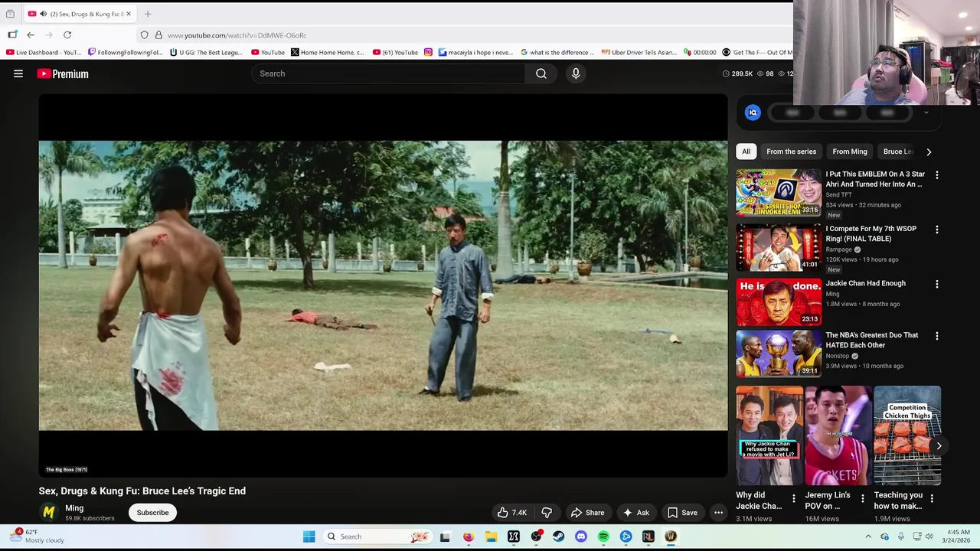Open Jeremy Lin's POV short thumbnail
This screenshot has height=551, width=980.
coord(838,435)
